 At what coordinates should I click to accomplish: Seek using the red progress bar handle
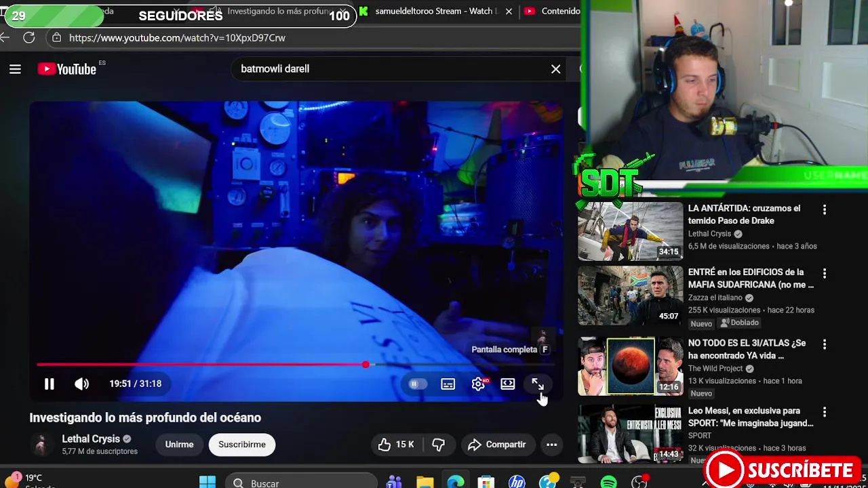tap(366, 365)
